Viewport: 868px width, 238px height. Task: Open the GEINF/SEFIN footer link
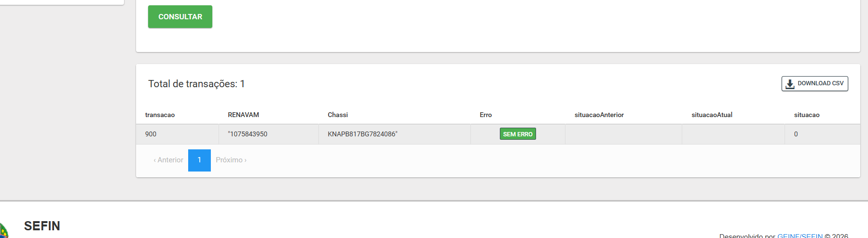799,236
